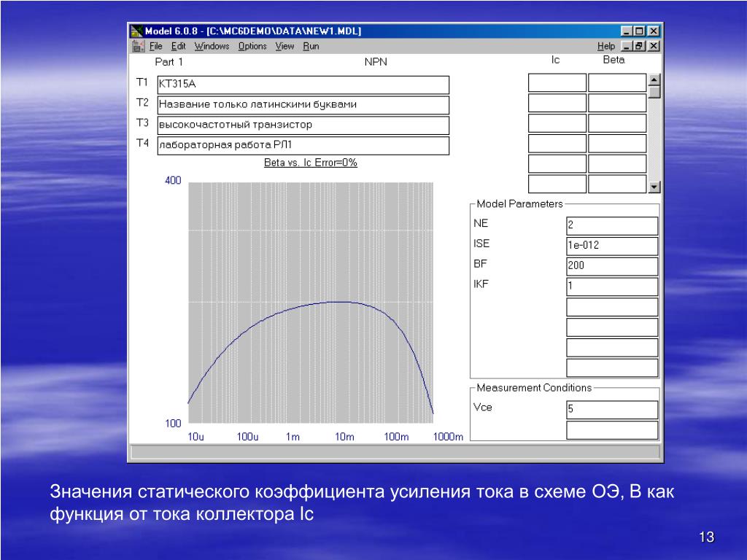
Task: Click the ISE field showing 1e-012
Action: click(612, 246)
